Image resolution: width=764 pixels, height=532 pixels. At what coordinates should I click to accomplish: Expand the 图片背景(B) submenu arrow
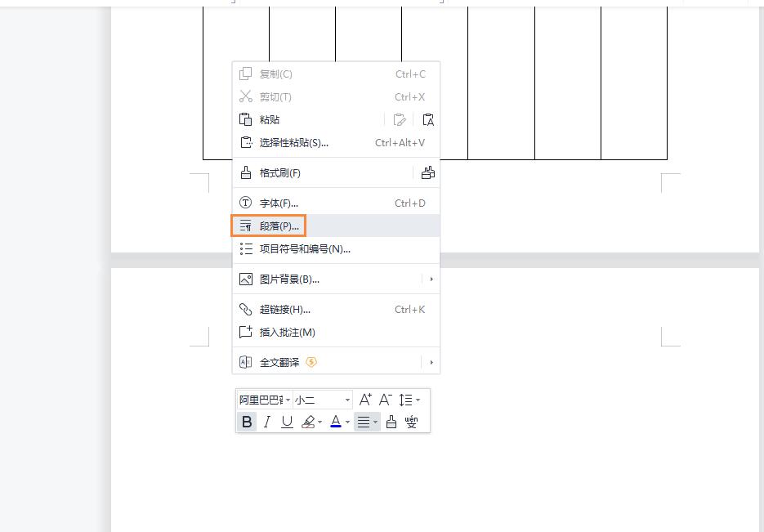[431, 279]
